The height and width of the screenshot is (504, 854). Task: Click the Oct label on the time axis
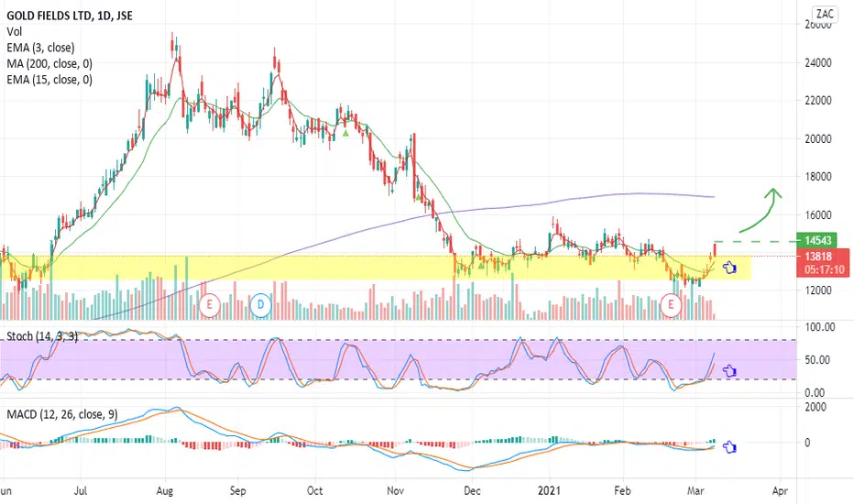(x=315, y=490)
